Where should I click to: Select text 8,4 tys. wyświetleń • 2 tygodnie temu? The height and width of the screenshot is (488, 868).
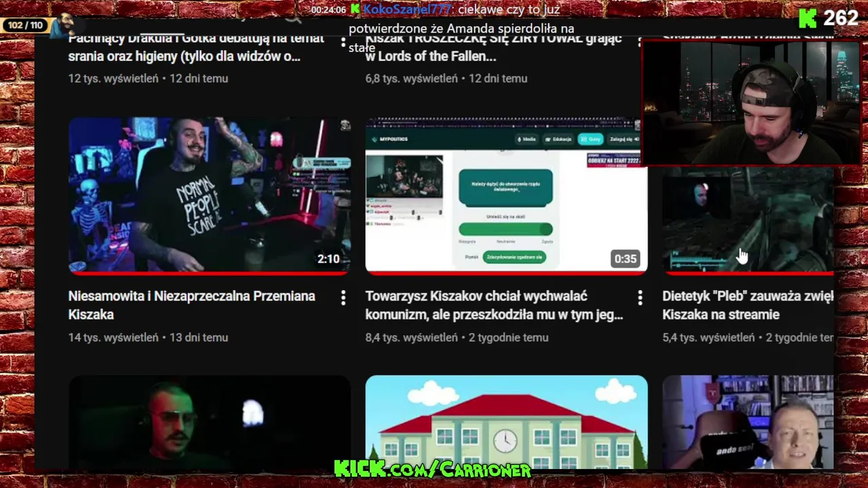pos(457,338)
